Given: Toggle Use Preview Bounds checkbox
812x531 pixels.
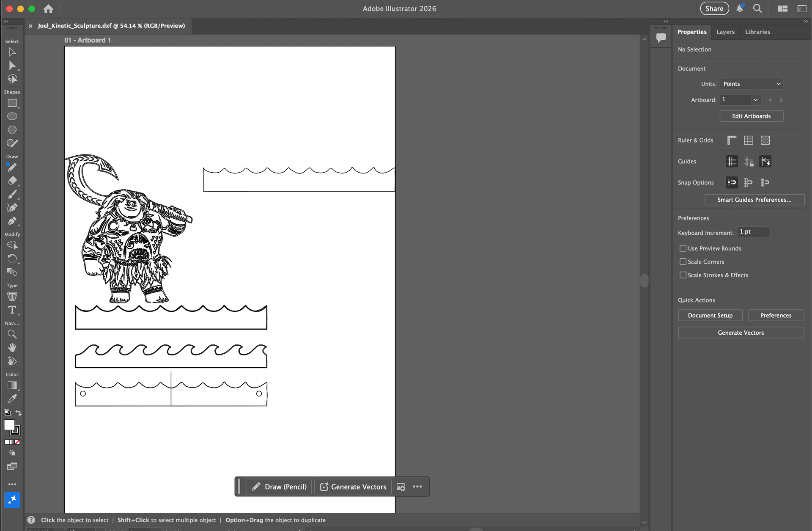Looking at the screenshot, I should [683, 248].
